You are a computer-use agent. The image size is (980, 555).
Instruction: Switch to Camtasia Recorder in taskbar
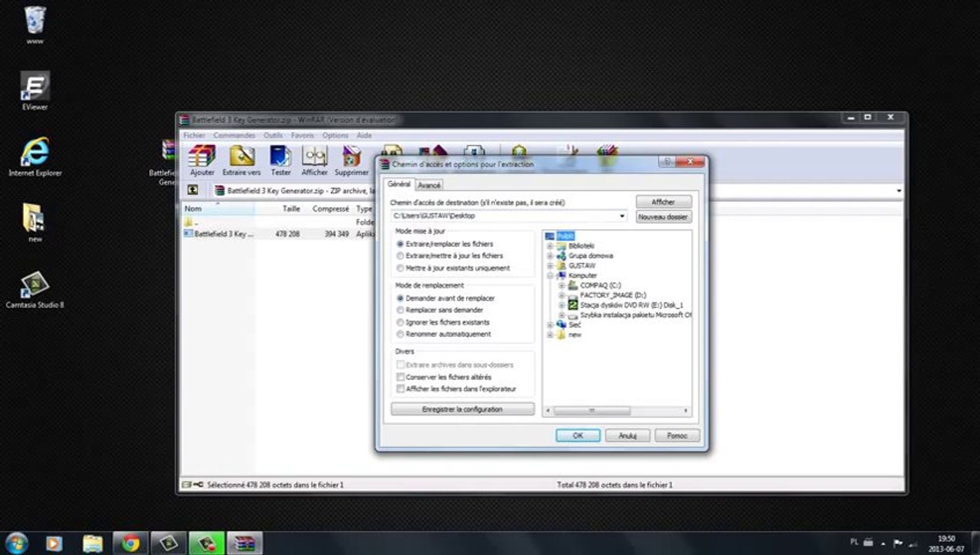click(x=206, y=543)
